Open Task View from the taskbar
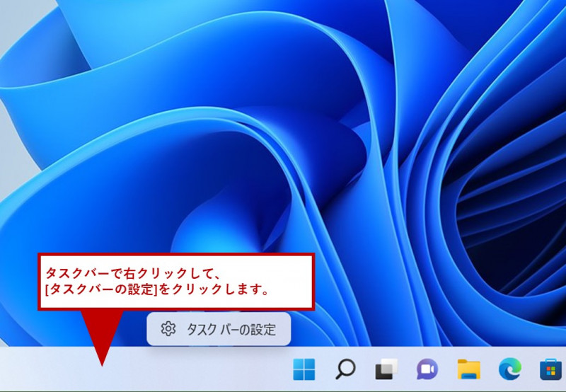Image resolution: width=566 pixels, height=392 pixels. coord(386,369)
